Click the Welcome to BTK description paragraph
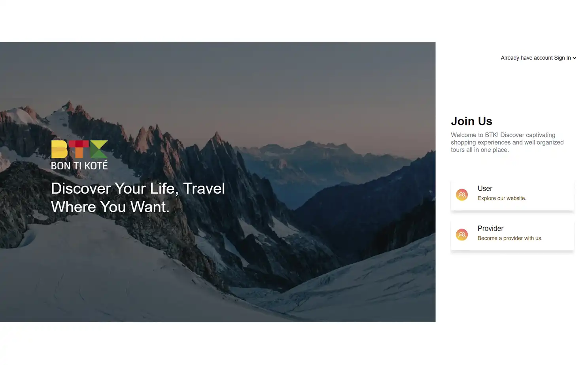588x365 pixels. point(507,142)
